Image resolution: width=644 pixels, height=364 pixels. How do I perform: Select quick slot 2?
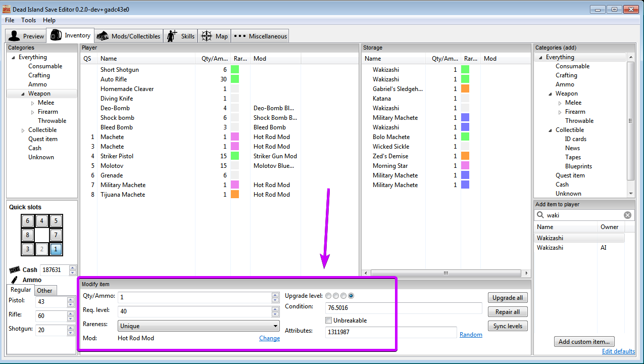(x=42, y=249)
